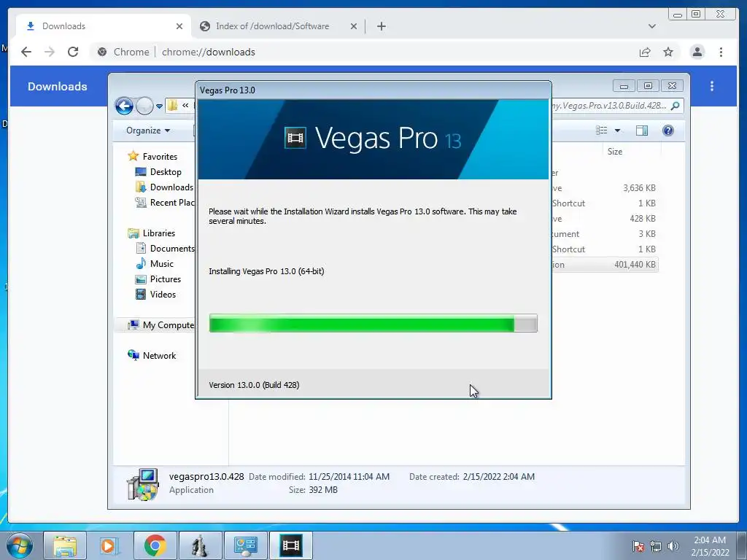This screenshot has width=747, height=560.
Task: Open the Control Panel taskbar icon
Action: tap(245, 545)
